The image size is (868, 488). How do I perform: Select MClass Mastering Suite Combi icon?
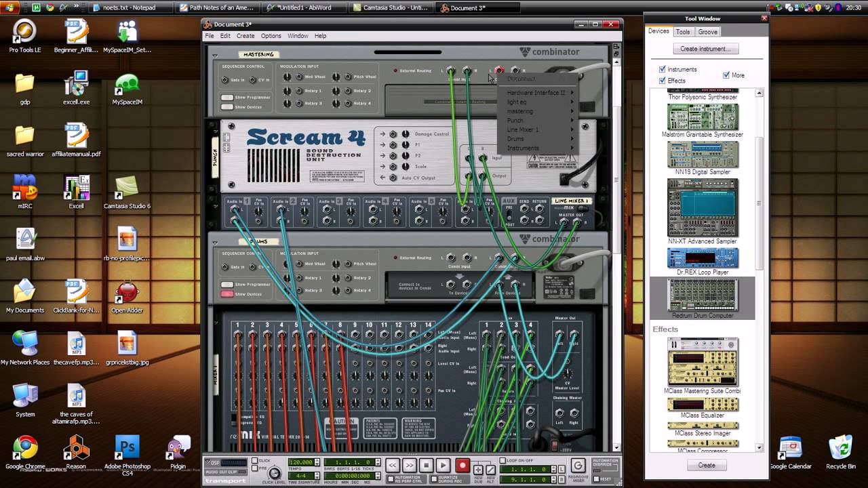(x=703, y=362)
